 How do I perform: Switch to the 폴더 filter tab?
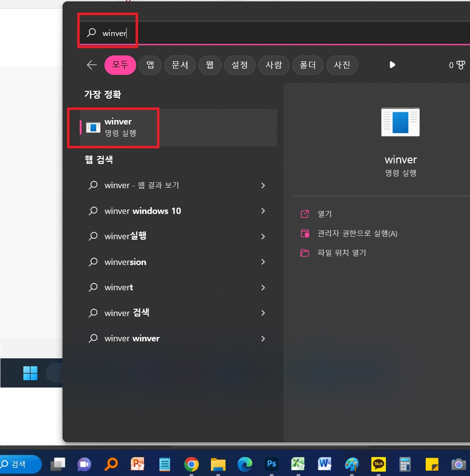point(308,65)
